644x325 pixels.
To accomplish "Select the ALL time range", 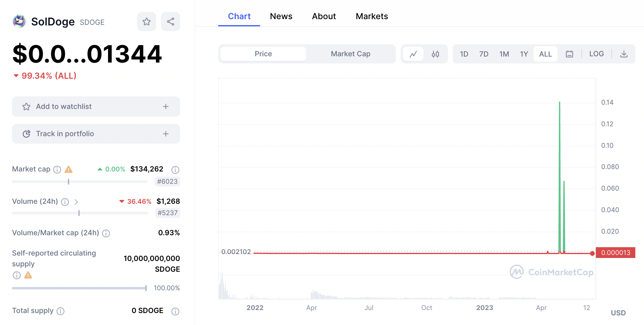I will point(546,54).
